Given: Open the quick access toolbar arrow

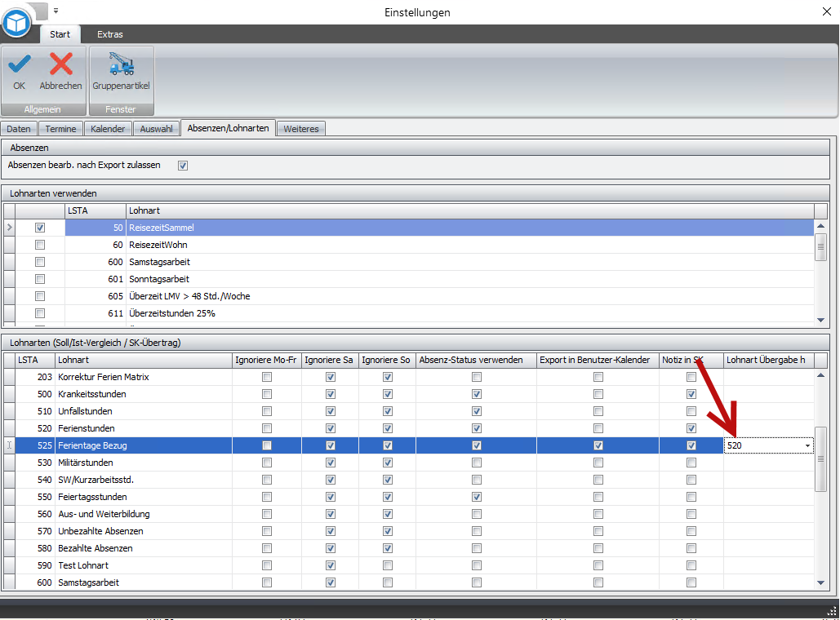Looking at the screenshot, I should coord(56,11).
